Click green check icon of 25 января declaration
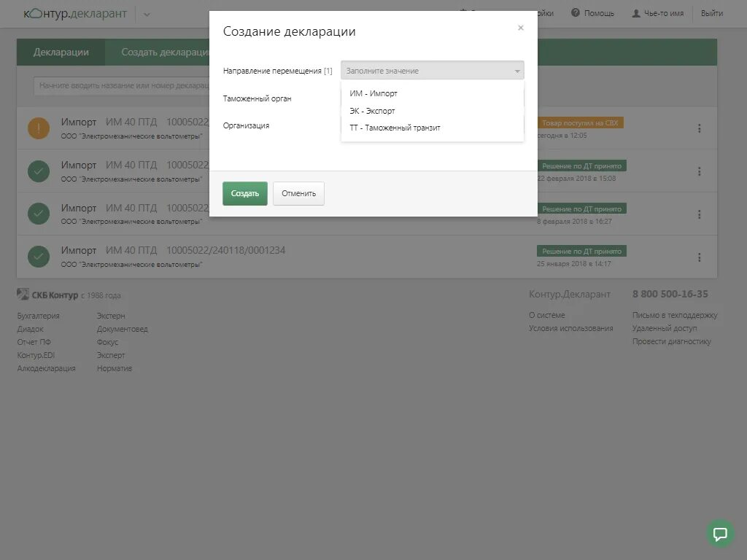 39,257
